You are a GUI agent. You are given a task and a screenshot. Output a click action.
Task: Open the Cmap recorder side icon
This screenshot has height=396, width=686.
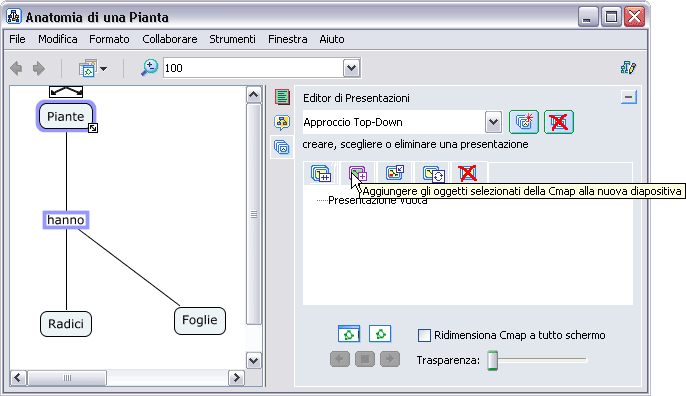(x=282, y=122)
